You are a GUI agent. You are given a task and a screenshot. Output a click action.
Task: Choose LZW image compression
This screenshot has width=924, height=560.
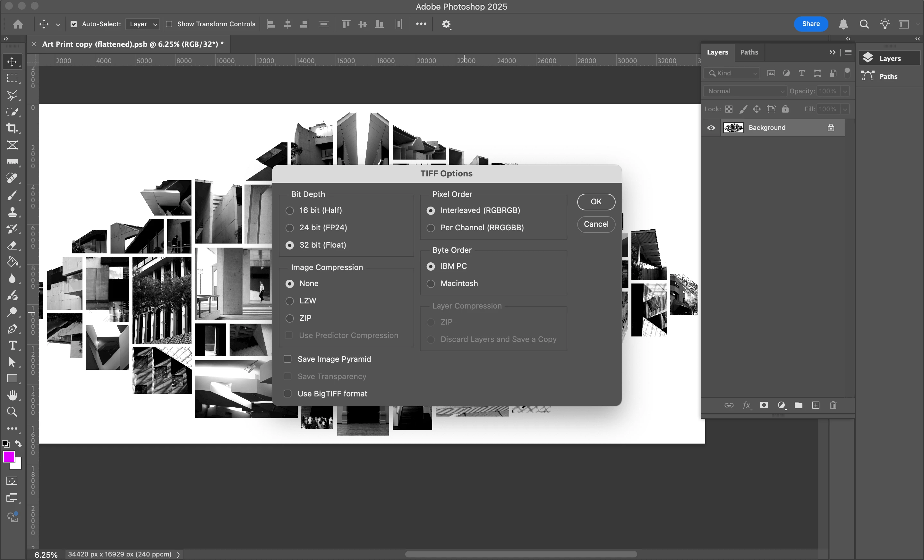coord(289,301)
